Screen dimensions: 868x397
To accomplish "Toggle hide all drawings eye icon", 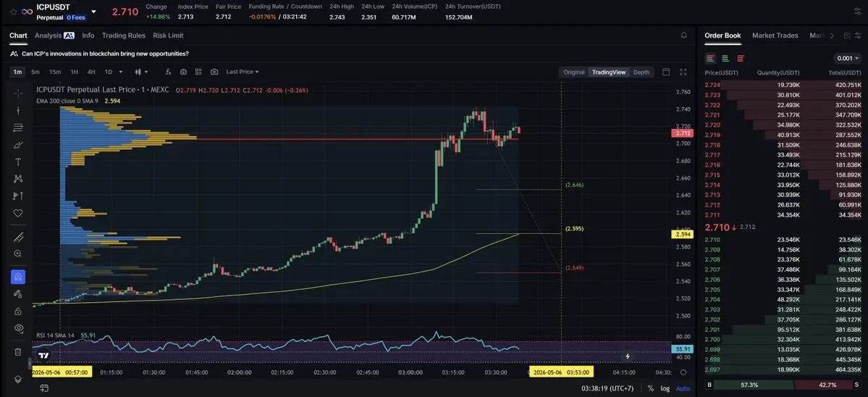I will [x=17, y=328].
